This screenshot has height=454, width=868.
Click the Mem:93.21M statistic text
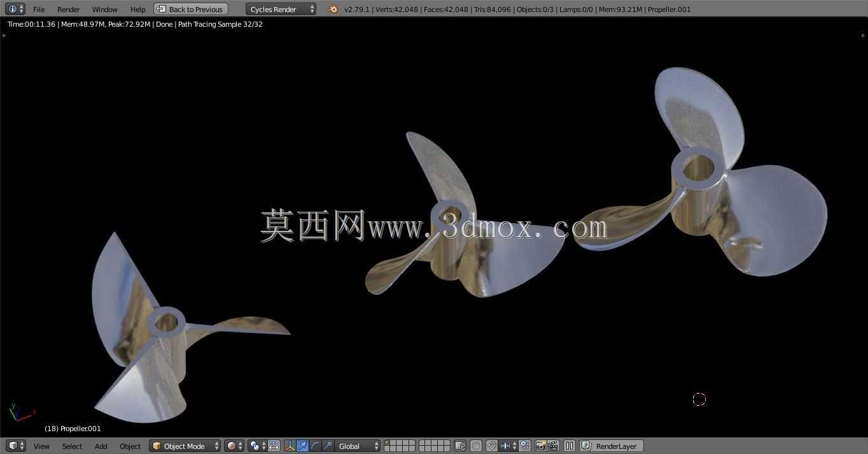click(x=620, y=10)
